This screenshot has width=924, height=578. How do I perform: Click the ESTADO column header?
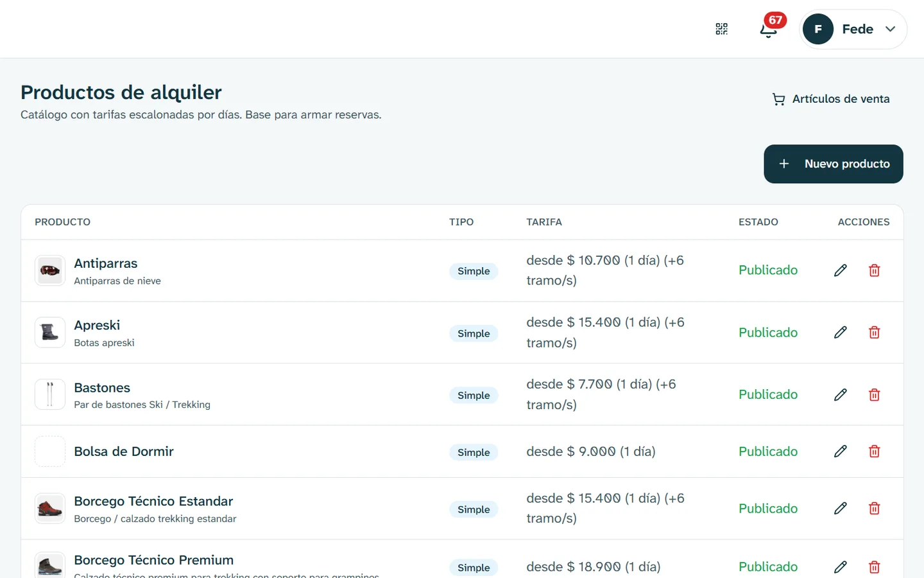(758, 222)
